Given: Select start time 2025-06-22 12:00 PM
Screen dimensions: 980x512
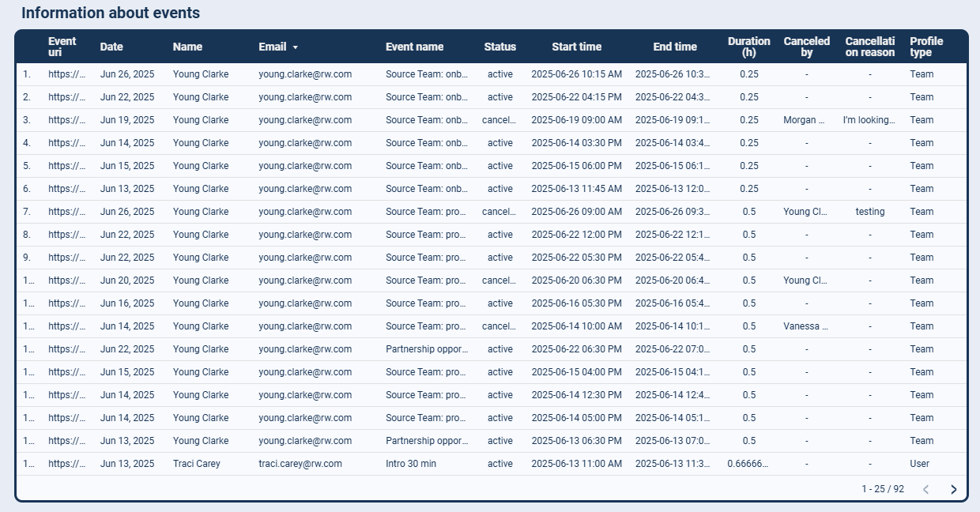Looking at the screenshot, I should click(x=576, y=235).
